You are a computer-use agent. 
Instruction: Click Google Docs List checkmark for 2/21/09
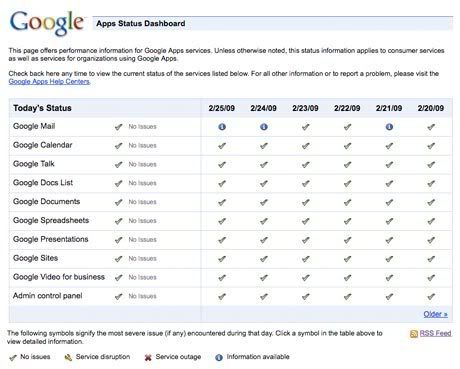point(389,183)
